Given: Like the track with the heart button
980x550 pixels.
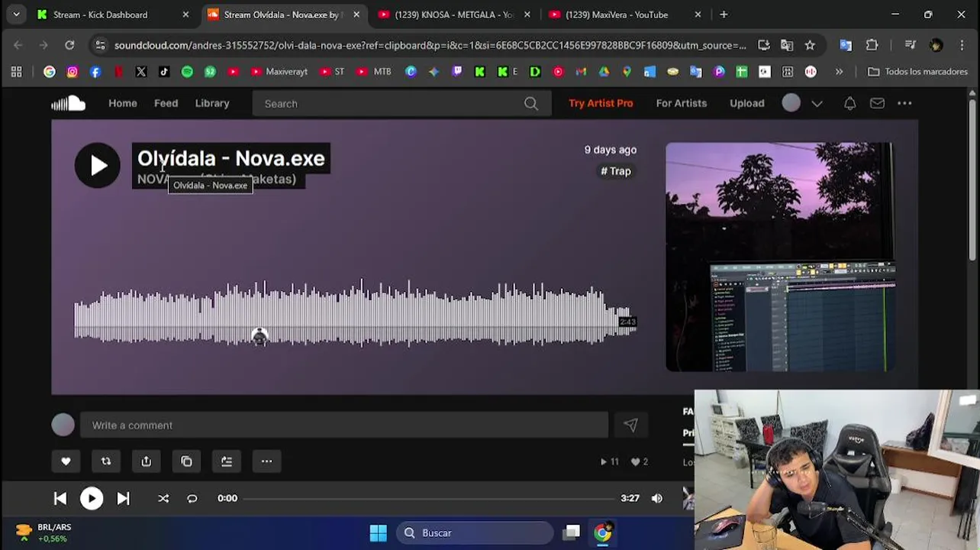Looking at the screenshot, I should click(x=66, y=461).
